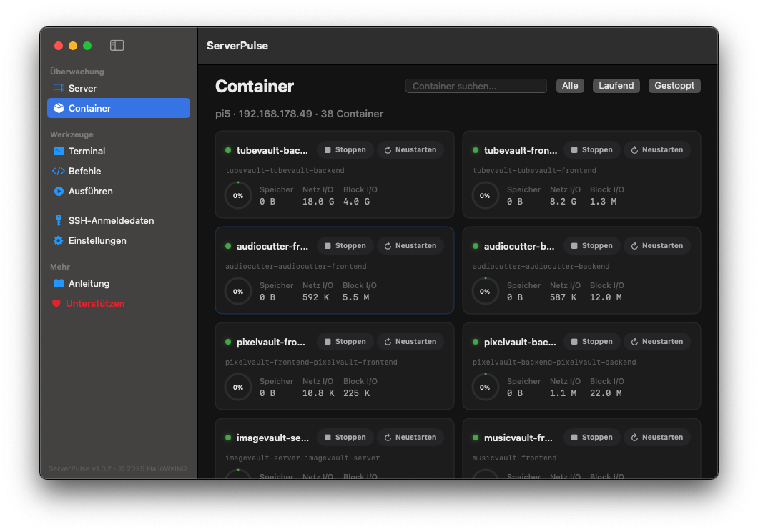Viewport: 758px width, 532px height.
Task: Click the text tubevault-tubevault-backend
Action: pos(285,171)
